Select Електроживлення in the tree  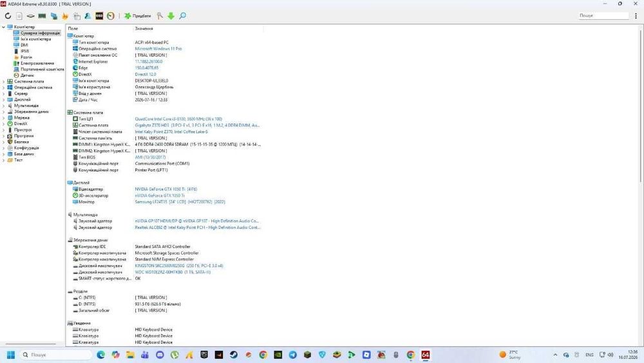(37, 63)
